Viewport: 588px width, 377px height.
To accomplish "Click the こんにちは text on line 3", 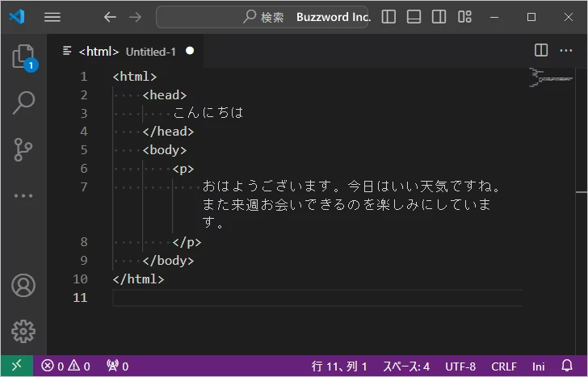I will [208, 113].
